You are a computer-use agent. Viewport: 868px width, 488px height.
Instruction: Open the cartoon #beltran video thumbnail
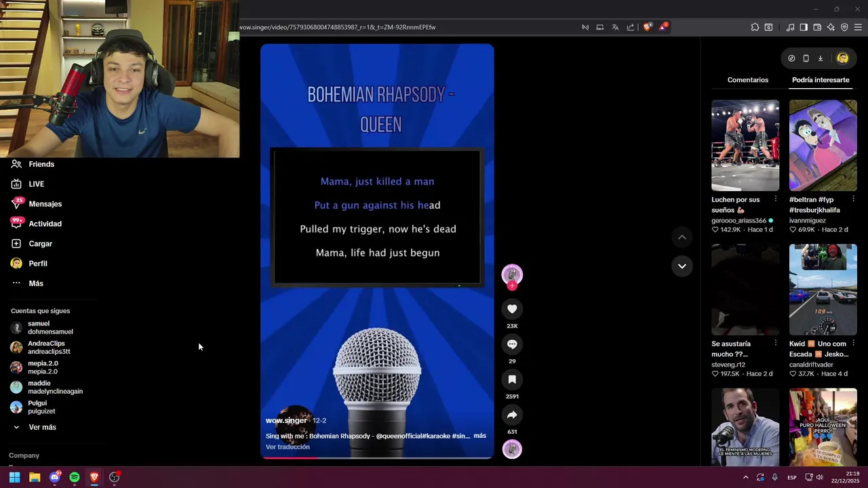(823, 145)
